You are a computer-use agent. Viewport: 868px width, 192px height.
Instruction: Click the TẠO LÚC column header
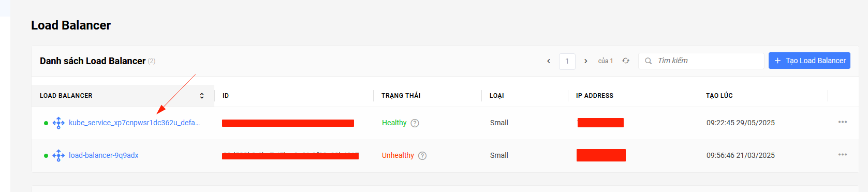719,96
